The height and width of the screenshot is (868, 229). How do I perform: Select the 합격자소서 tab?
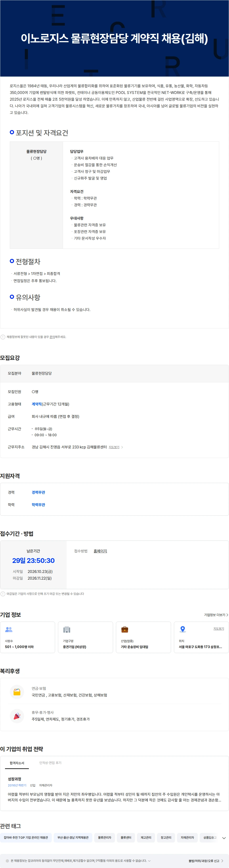pyautogui.click(x=17, y=763)
